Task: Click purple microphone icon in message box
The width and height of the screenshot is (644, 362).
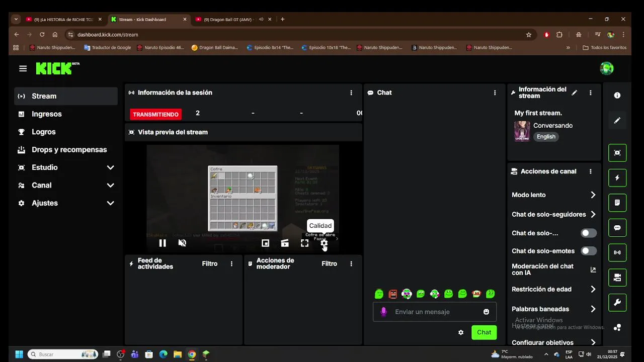Action: coord(383,312)
